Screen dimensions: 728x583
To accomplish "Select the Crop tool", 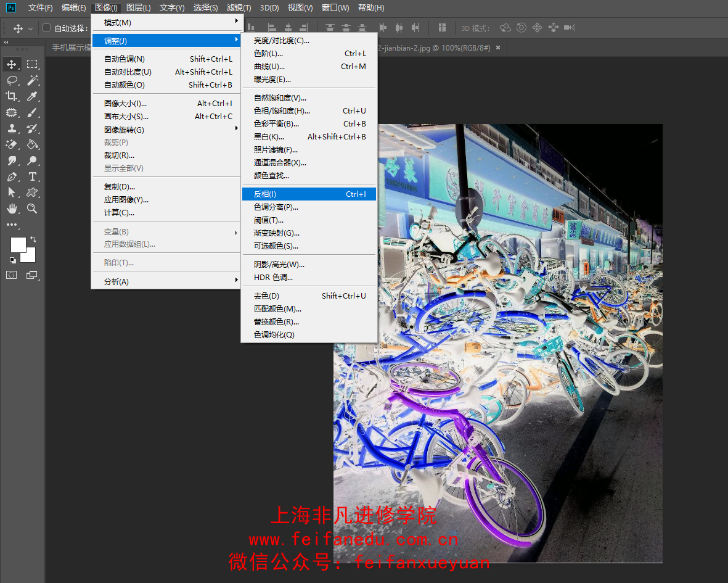I will [12, 97].
